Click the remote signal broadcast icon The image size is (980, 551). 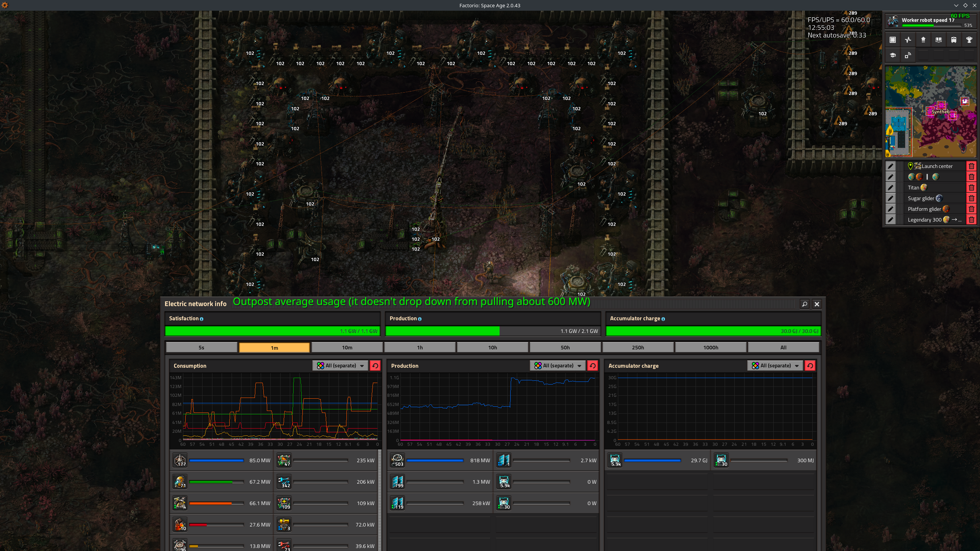pos(908,55)
